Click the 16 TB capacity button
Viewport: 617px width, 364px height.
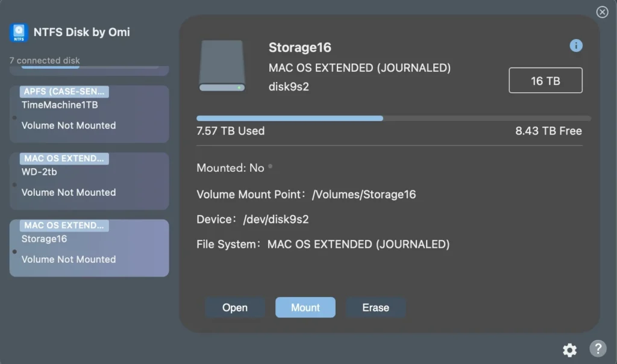coord(545,80)
